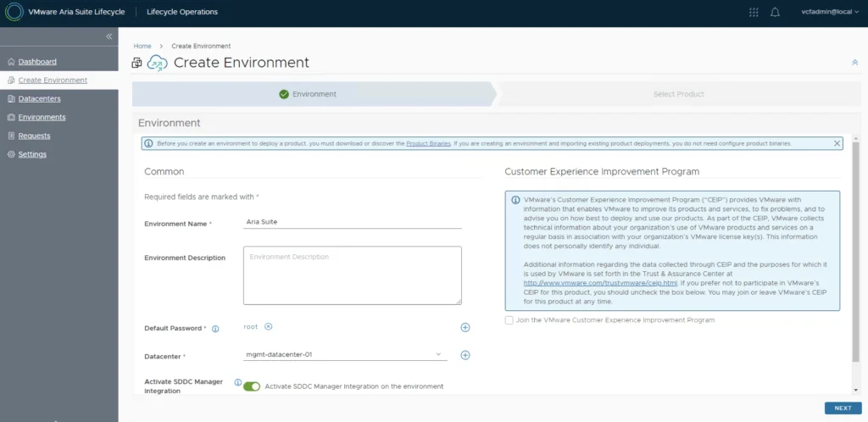Open the notifications bell
Screen dimensions: 868x422
(x=775, y=12)
